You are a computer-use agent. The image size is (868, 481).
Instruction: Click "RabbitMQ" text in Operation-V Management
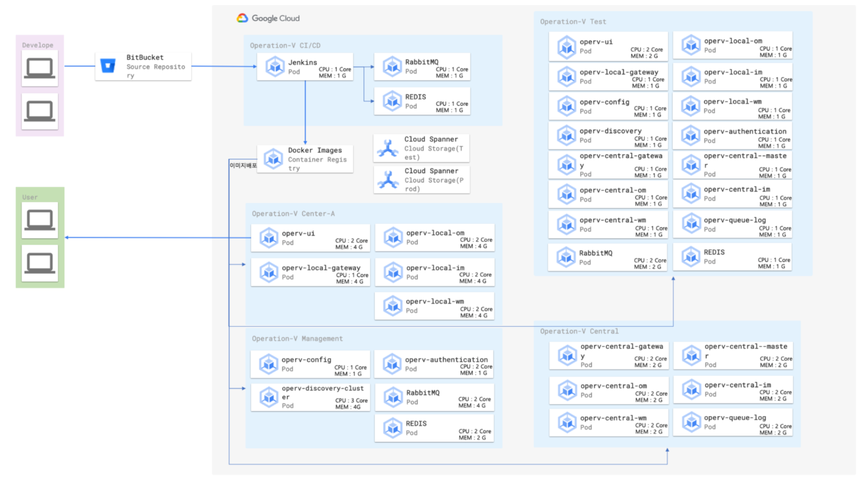423,393
